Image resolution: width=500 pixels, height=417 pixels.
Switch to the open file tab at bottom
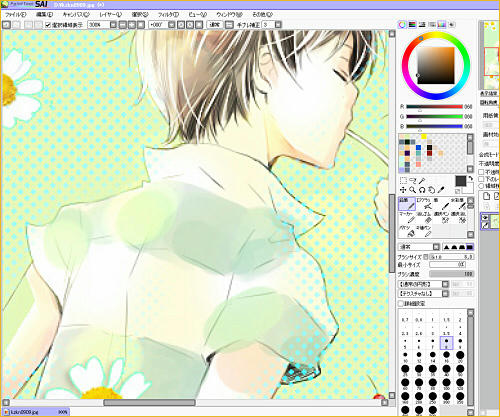[x=35, y=412]
